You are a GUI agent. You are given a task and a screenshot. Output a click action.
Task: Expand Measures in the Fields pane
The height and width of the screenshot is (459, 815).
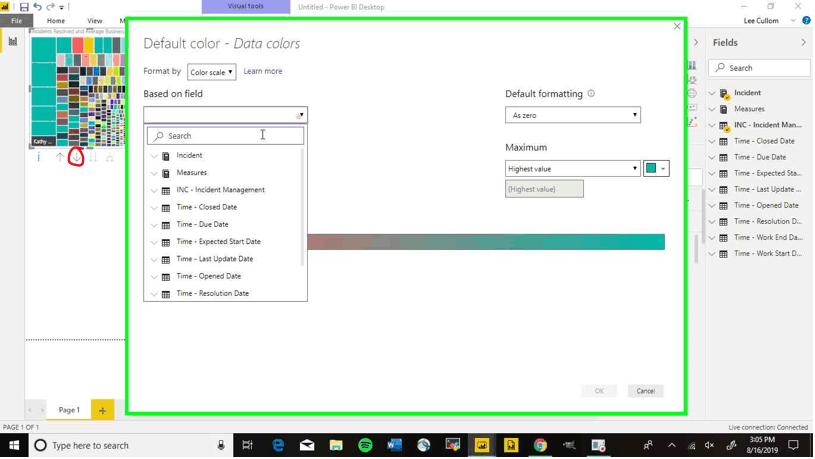coord(712,109)
